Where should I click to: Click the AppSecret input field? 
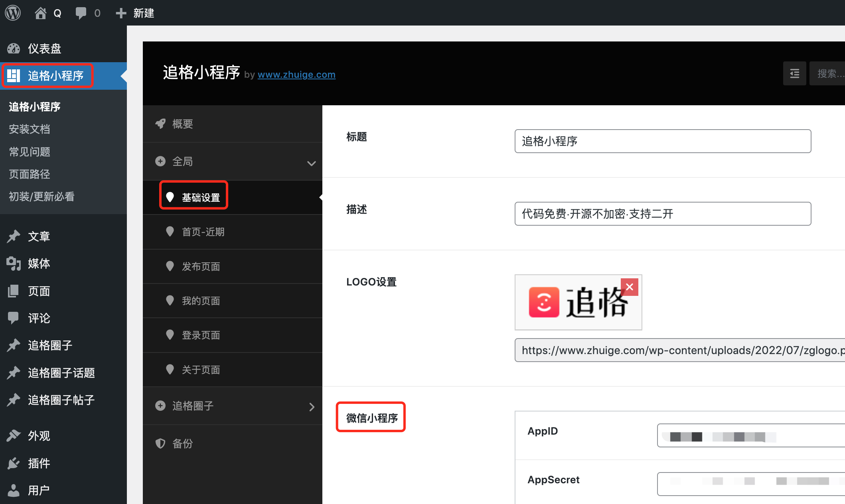(x=751, y=484)
